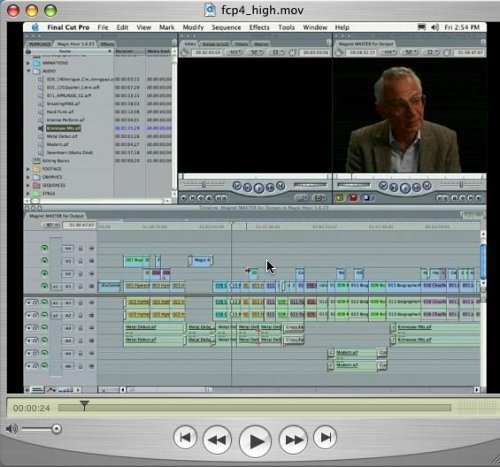Open Name column sort dropdown in Browser
Viewport: 500px width, 467px height.
109,51
